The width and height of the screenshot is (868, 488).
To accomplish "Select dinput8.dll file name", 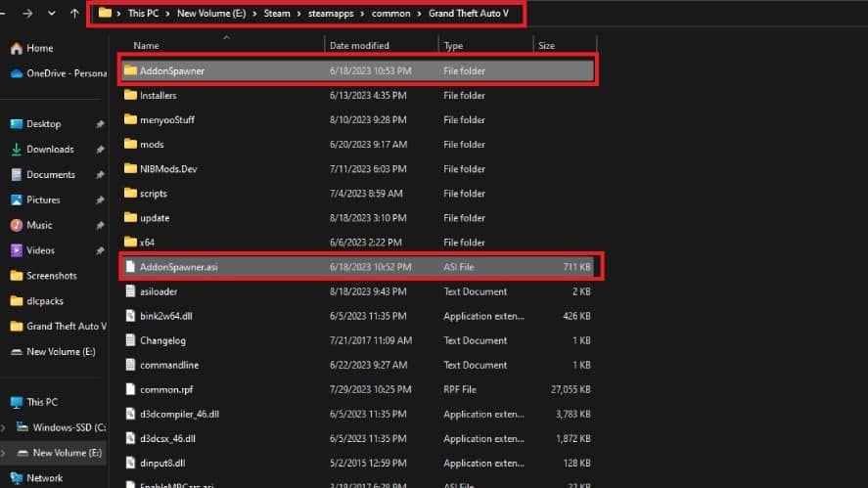I will pos(162,464).
